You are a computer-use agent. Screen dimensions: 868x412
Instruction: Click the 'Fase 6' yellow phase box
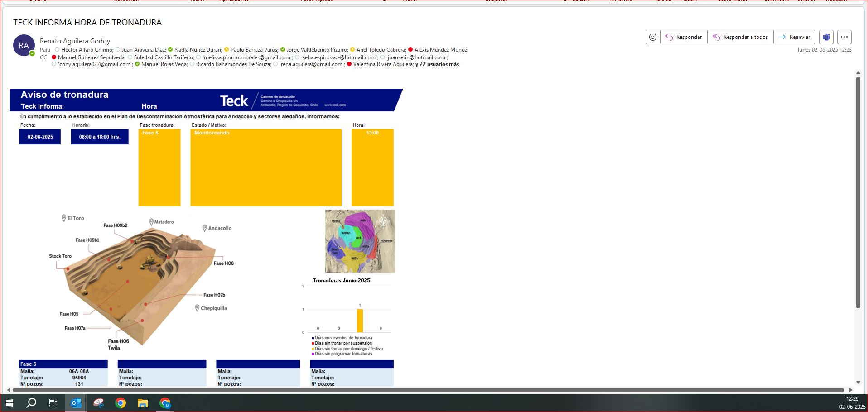pos(159,168)
